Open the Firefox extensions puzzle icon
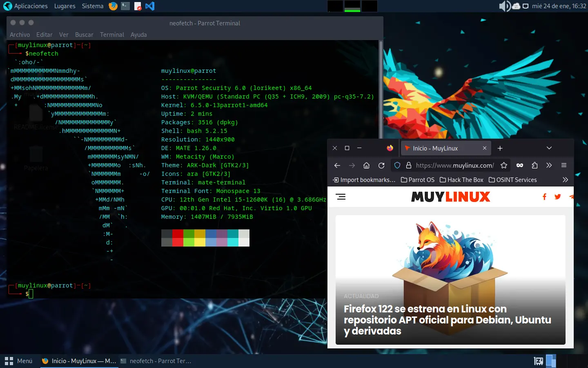Viewport: 588px width, 368px height. 535,165
